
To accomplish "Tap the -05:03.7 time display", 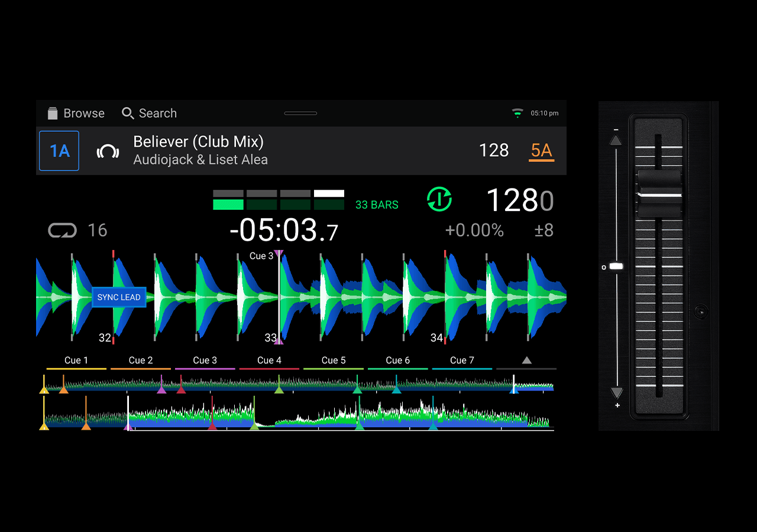I will coord(284,231).
